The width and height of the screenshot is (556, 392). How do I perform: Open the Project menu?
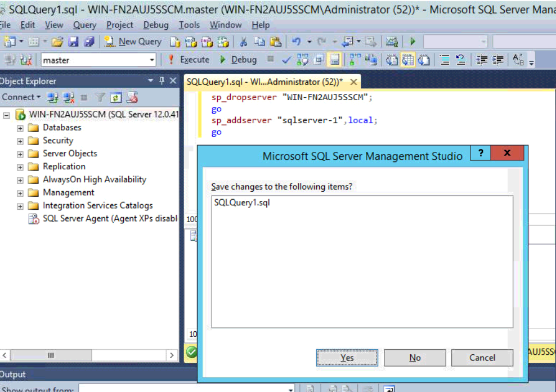119,25
